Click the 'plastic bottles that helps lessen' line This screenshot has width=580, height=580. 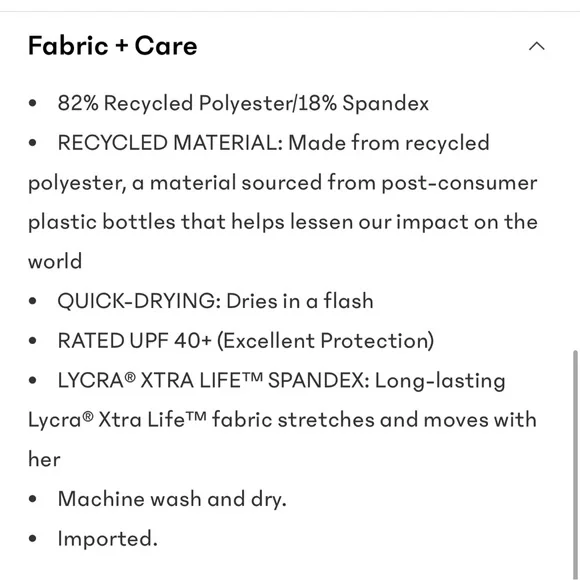click(283, 222)
